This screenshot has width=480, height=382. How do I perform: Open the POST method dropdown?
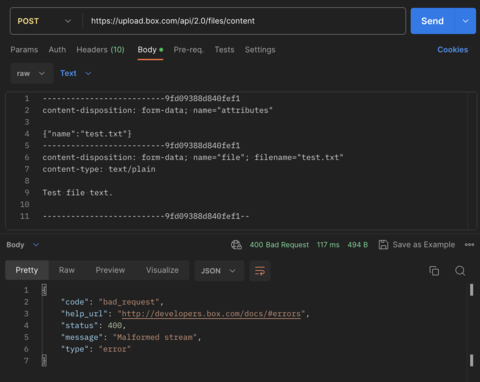coord(44,21)
